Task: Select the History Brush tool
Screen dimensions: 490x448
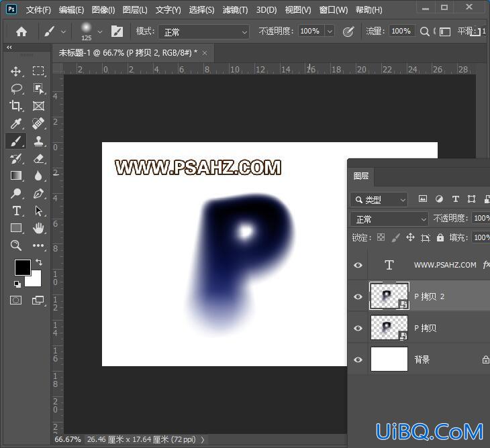Action: 16,158
